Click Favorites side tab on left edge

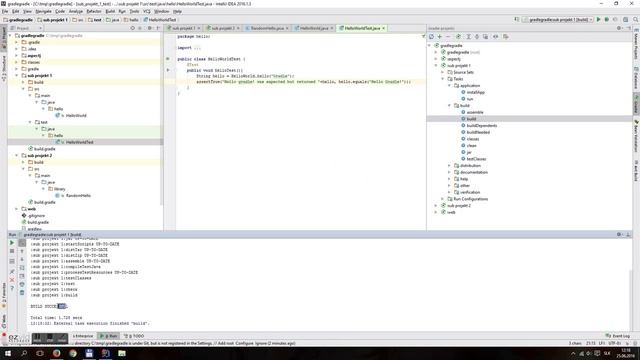(x=4, y=295)
